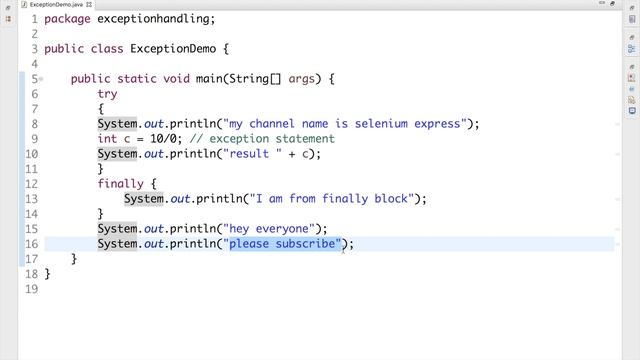Click overview ruler mark beside line 8

point(618,124)
